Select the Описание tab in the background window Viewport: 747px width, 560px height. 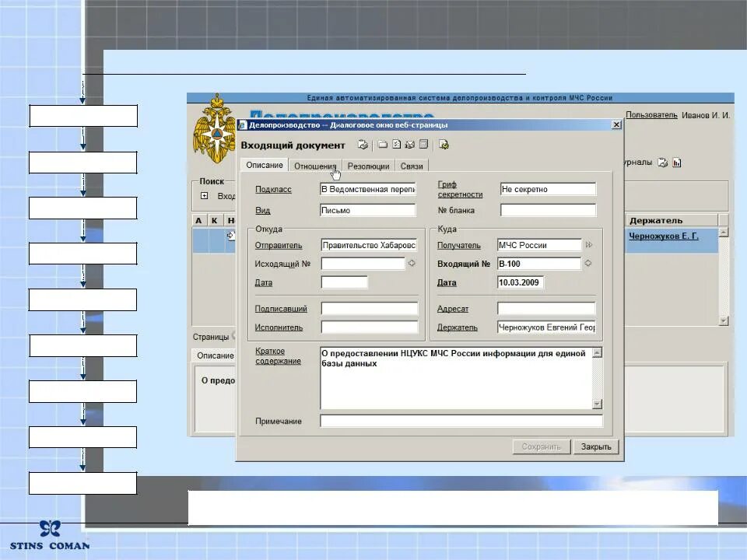[216, 355]
